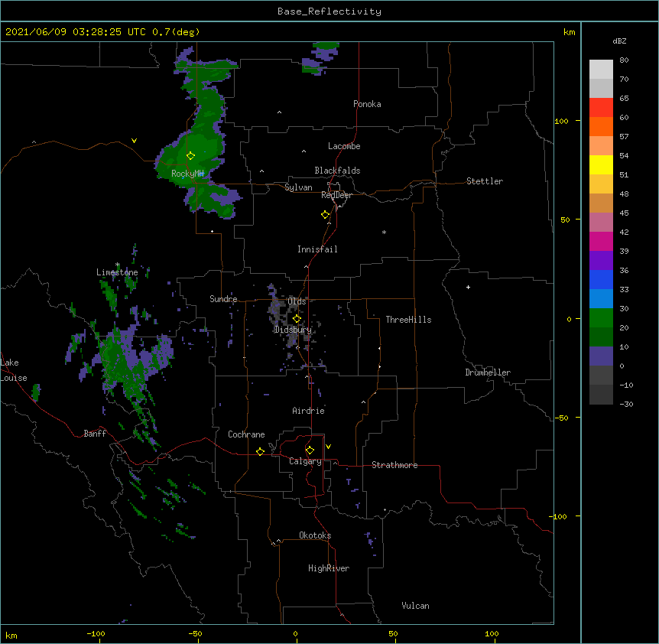Viewport: 659px width, 644px height.
Task: Click the RedDeer city label
Action: [x=337, y=195]
